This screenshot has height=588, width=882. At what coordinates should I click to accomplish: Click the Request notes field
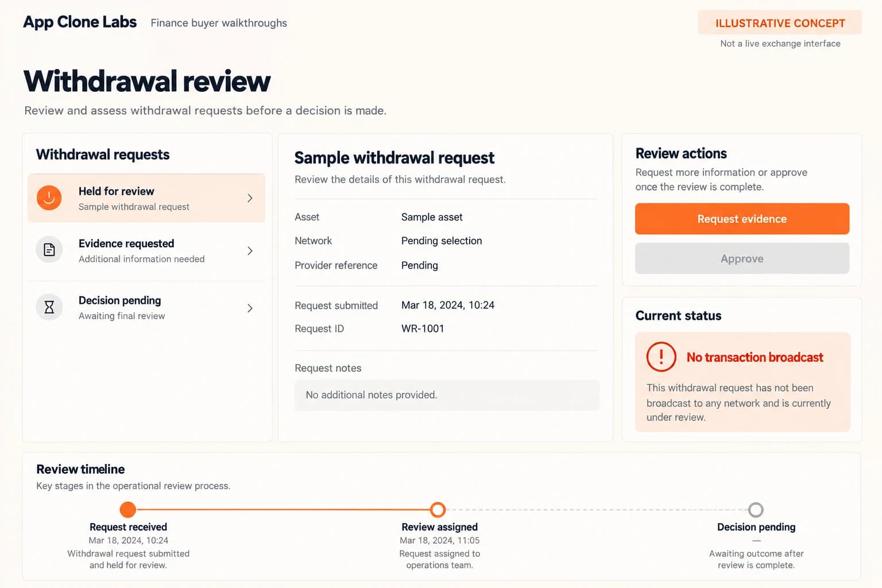447,395
